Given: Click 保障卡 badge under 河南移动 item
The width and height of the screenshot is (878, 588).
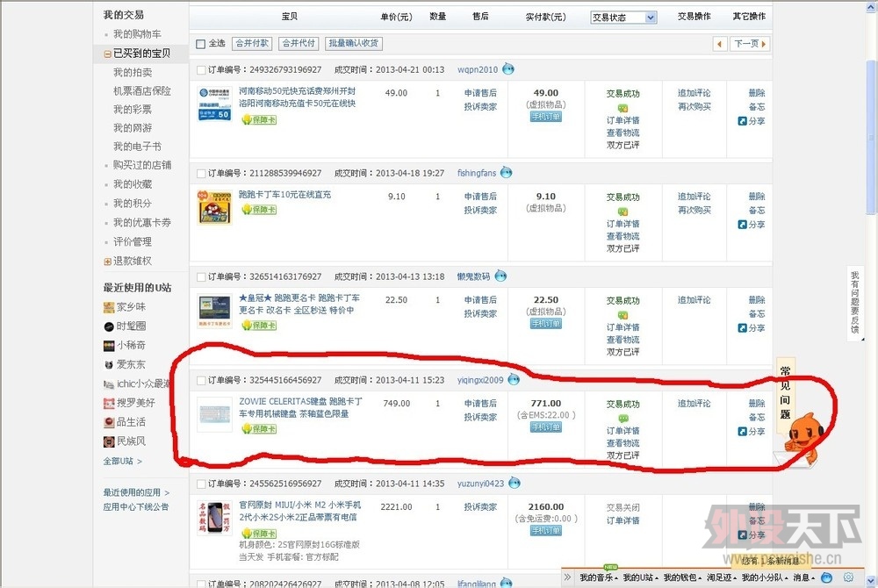Looking at the screenshot, I should pyautogui.click(x=259, y=119).
